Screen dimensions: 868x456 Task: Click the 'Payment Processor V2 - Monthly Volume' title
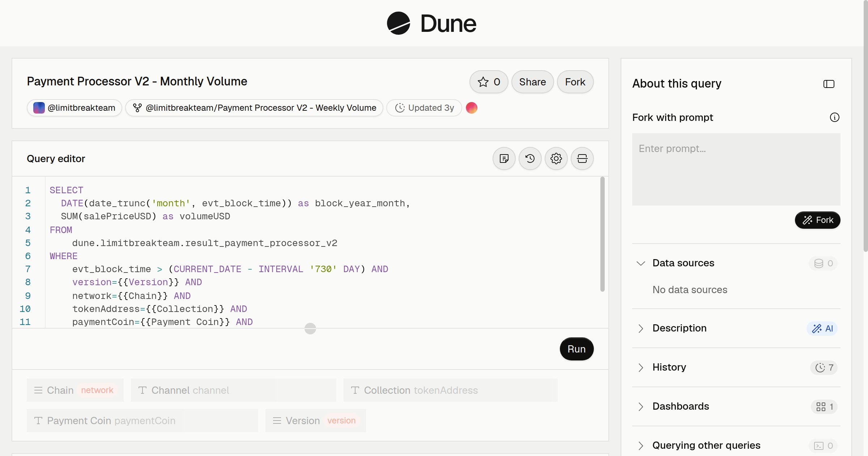pyautogui.click(x=137, y=81)
